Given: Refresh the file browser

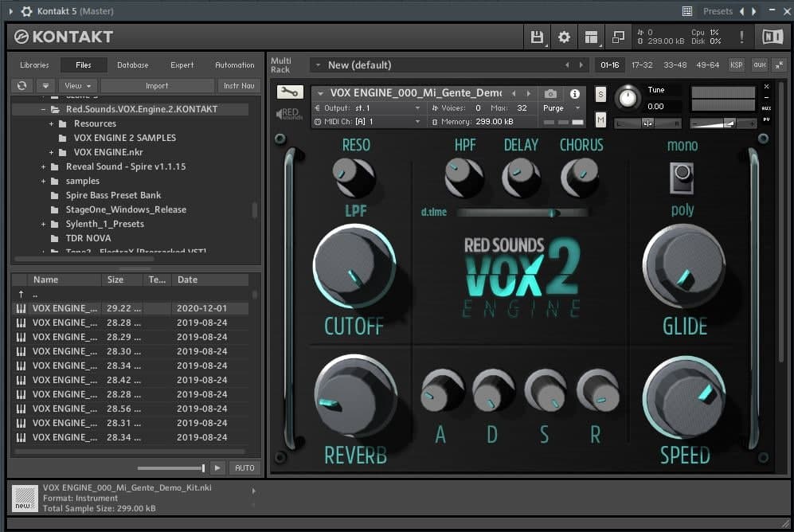Looking at the screenshot, I should point(22,85).
